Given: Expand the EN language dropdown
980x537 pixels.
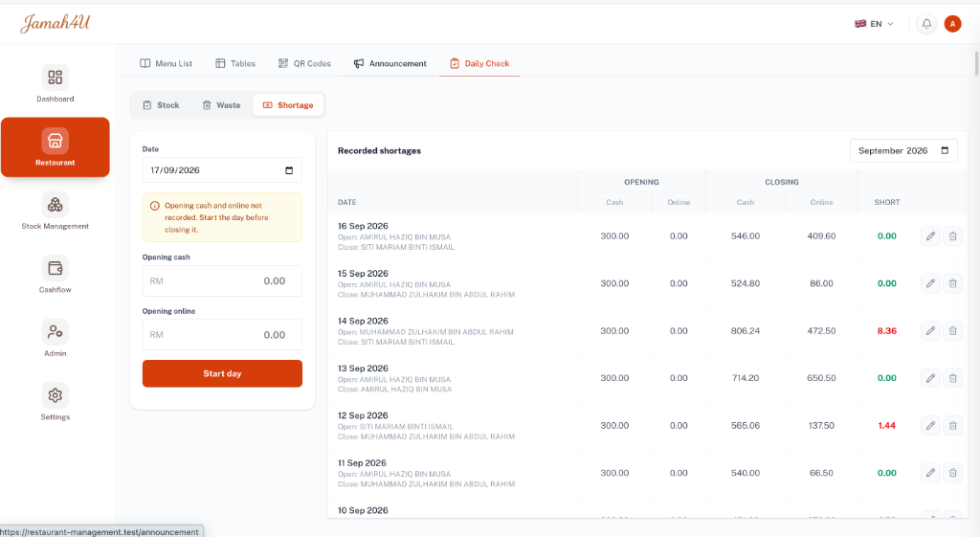Looking at the screenshot, I should 875,24.
